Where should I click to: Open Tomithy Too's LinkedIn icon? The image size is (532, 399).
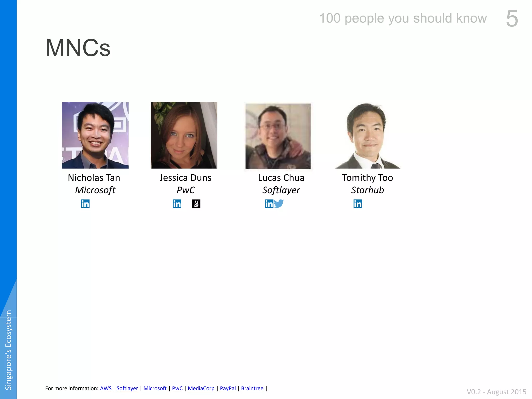coord(358,204)
